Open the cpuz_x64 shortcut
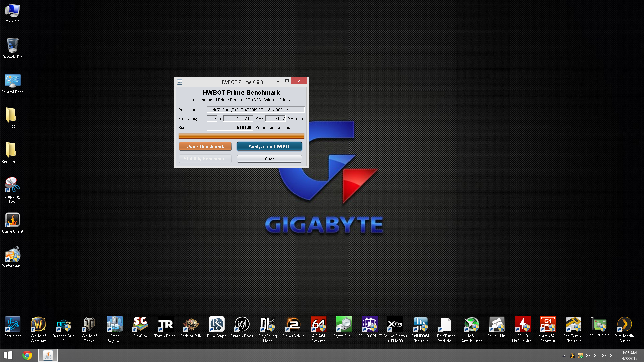This screenshot has width=644, height=362. coord(548,330)
